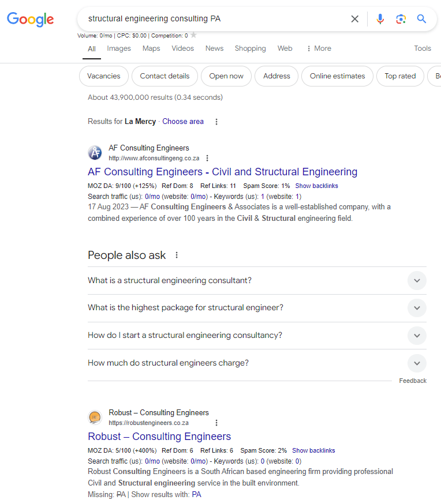Switch to the Maps tab

pyautogui.click(x=151, y=48)
